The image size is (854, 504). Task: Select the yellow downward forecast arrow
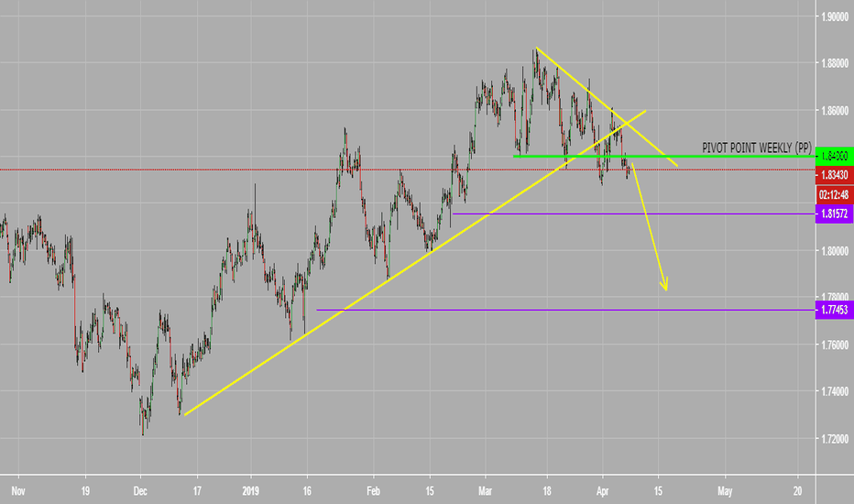point(650,226)
